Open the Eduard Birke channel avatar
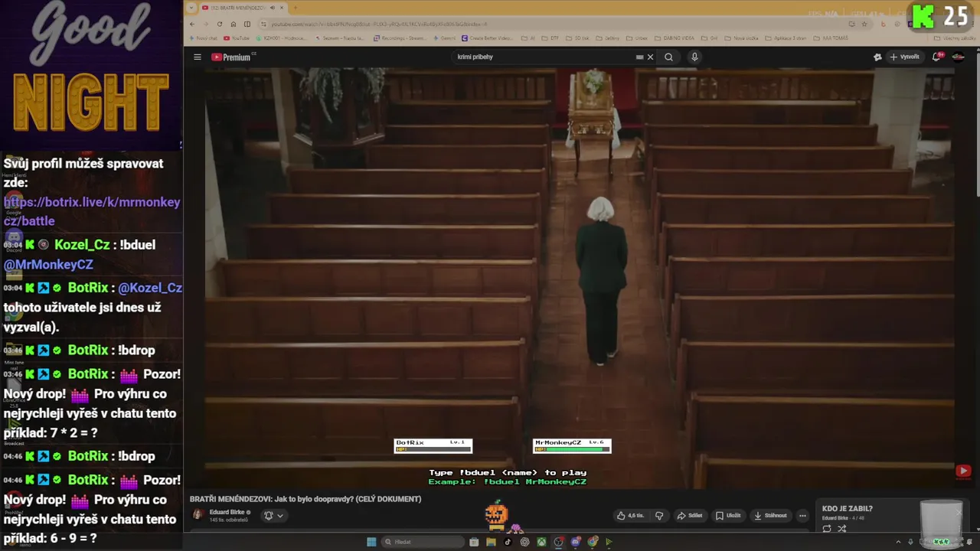980x551 pixels. (198, 515)
